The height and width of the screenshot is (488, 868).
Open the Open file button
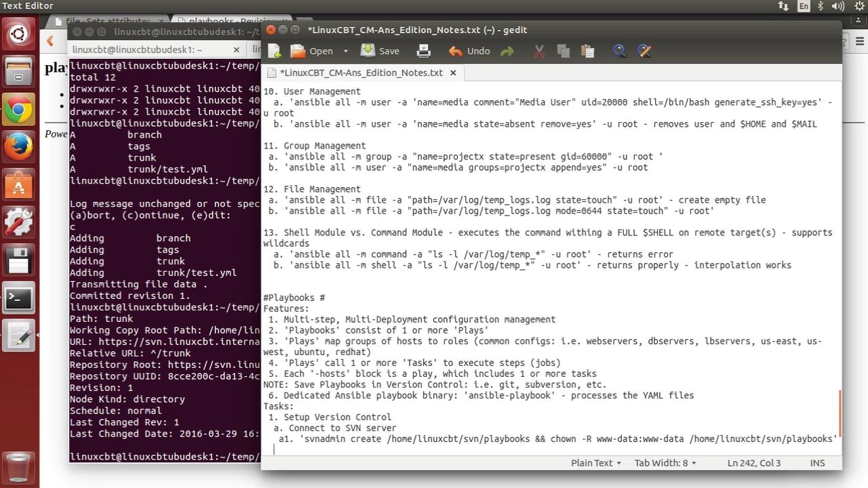312,51
